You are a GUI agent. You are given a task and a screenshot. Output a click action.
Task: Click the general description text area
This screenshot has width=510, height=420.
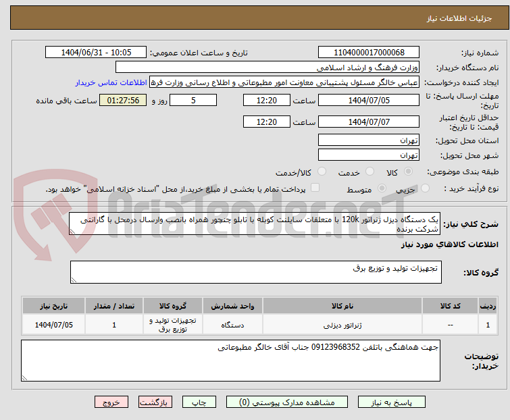pyautogui.click(x=255, y=224)
